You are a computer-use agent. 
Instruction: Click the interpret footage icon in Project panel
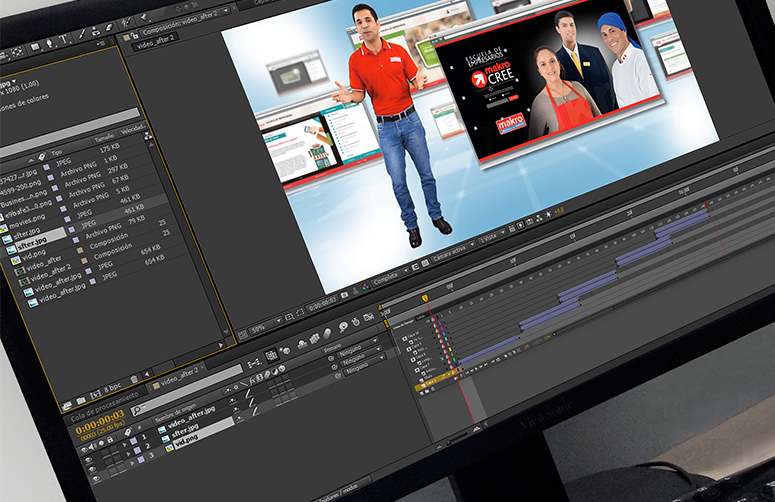(67, 406)
